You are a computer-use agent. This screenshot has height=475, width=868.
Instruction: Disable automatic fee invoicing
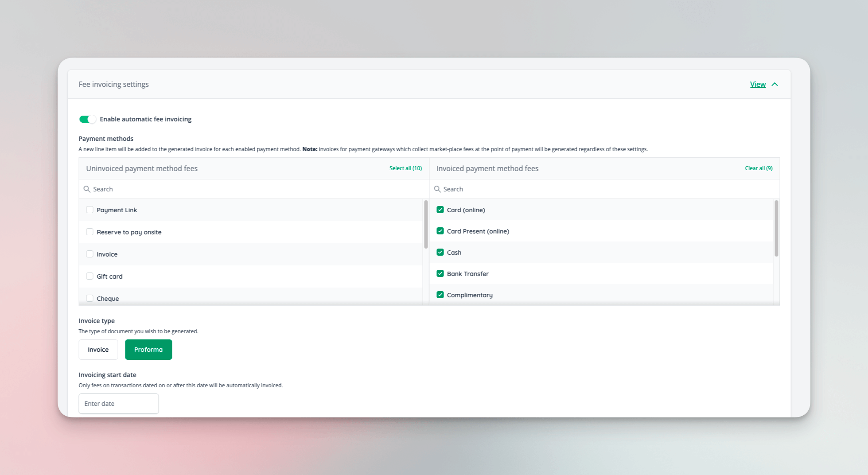pyautogui.click(x=87, y=119)
